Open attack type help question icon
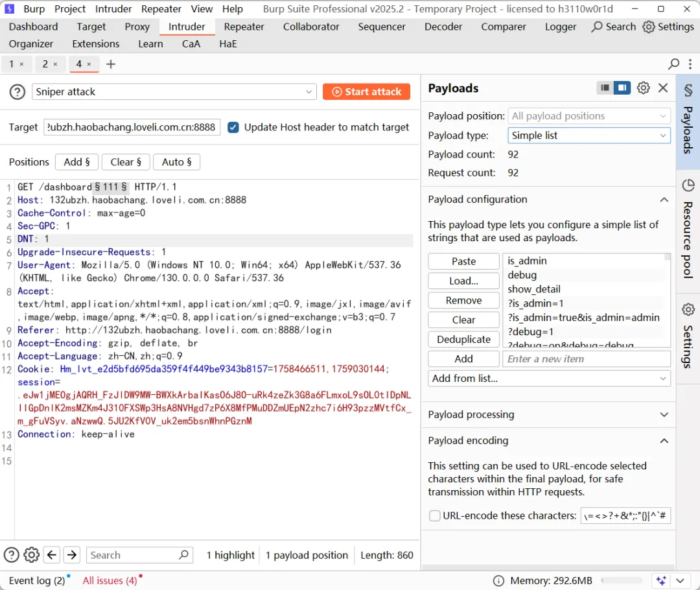 17,92
